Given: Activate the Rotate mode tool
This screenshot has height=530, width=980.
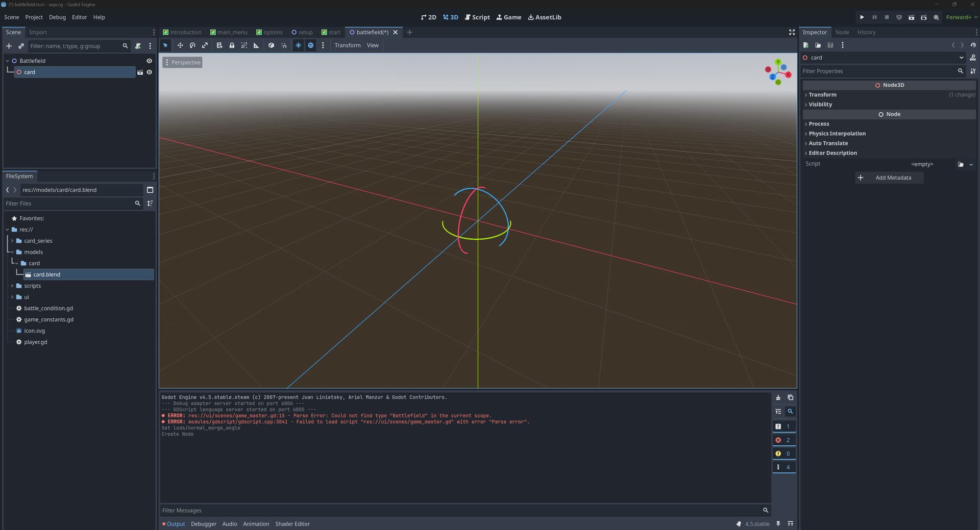Looking at the screenshot, I should pos(192,45).
